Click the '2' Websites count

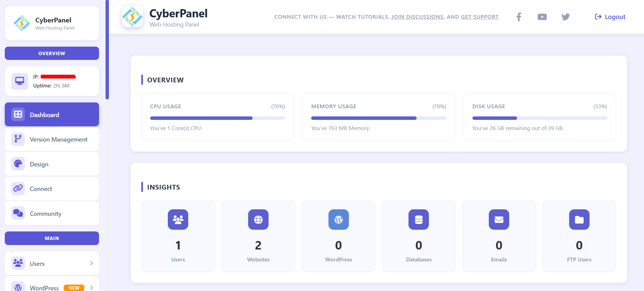click(x=258, y=245)
